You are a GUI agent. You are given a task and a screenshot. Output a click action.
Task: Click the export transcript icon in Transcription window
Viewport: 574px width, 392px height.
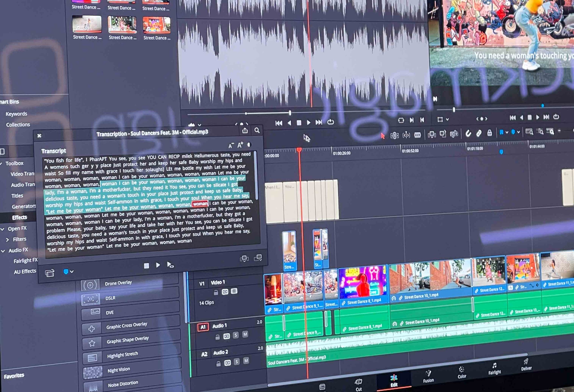click(245, 131)
